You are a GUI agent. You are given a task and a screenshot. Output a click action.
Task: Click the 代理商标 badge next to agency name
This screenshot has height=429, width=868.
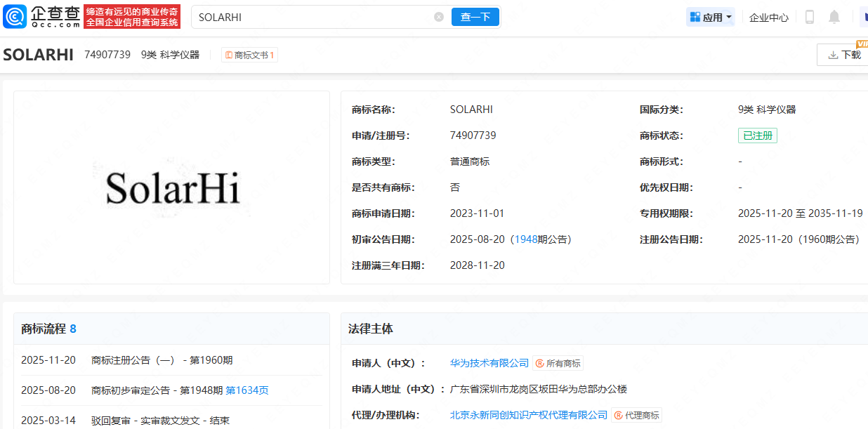point(637,415)
